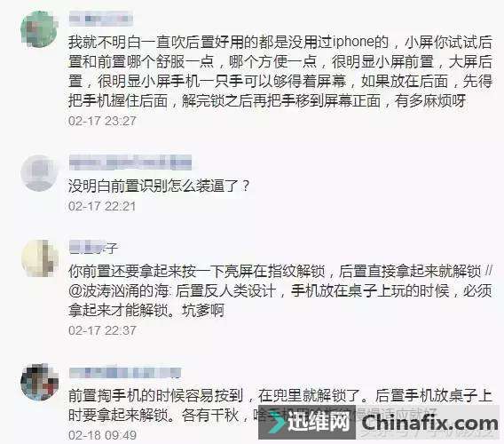
Task: Open blurred username above 没明白前置识别 comment
Action: tap(130, 163)
